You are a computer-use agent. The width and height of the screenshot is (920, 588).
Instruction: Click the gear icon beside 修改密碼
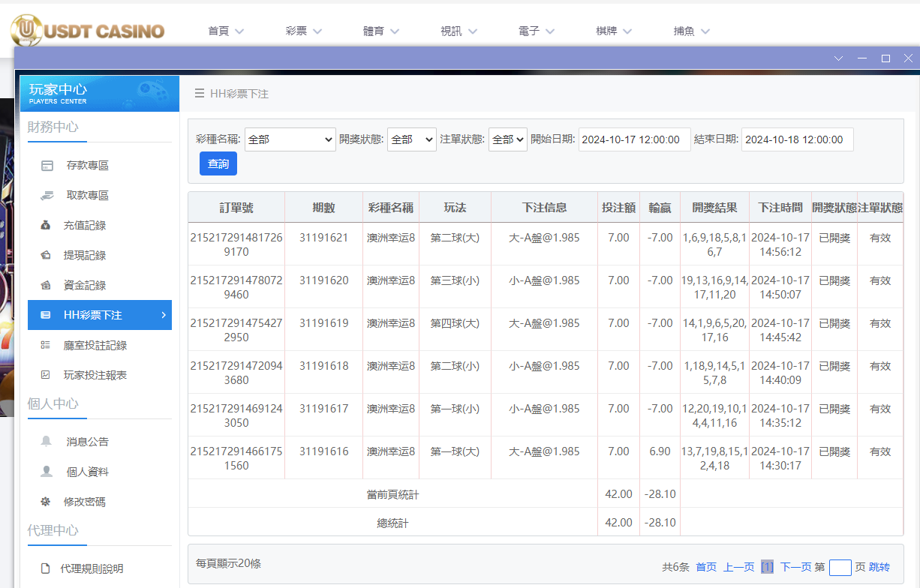click(x=47, y=501)
